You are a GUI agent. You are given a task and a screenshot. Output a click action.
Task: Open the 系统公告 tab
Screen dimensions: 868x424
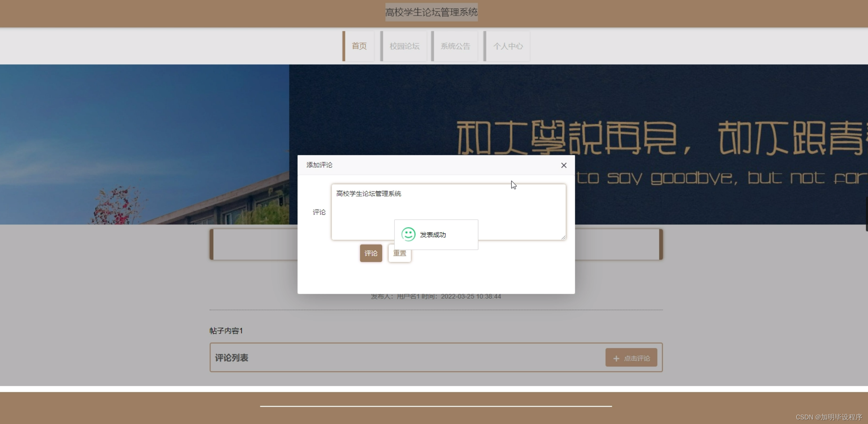tap(455, 46)
